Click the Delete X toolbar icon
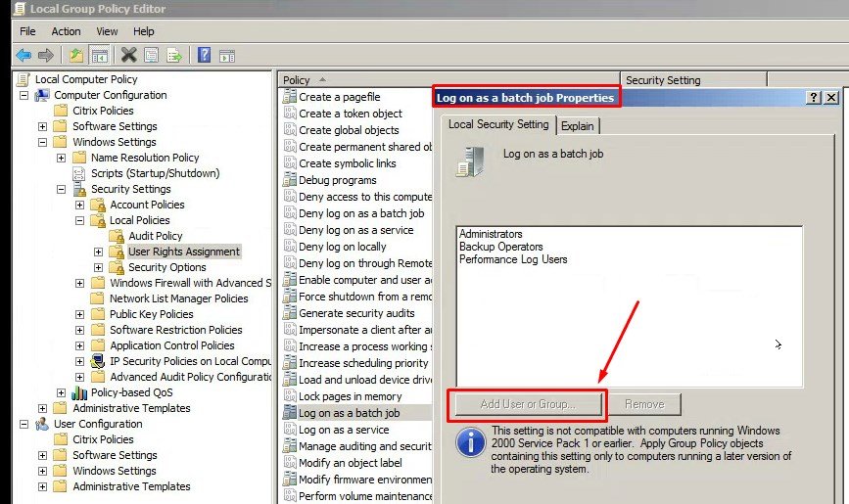The width and height of the screenshot is (849, 504). pos(129,55)
